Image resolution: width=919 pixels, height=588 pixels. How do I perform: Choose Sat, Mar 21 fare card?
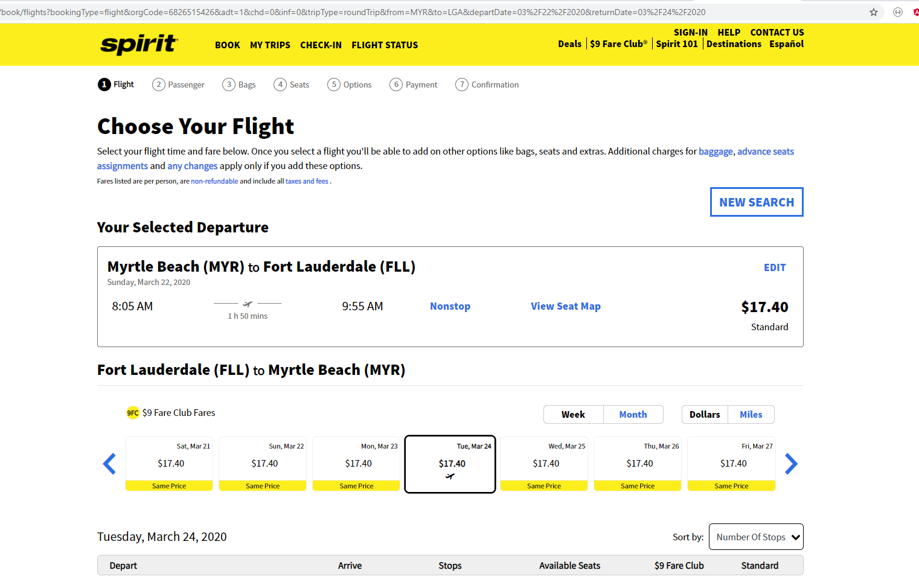169,464
